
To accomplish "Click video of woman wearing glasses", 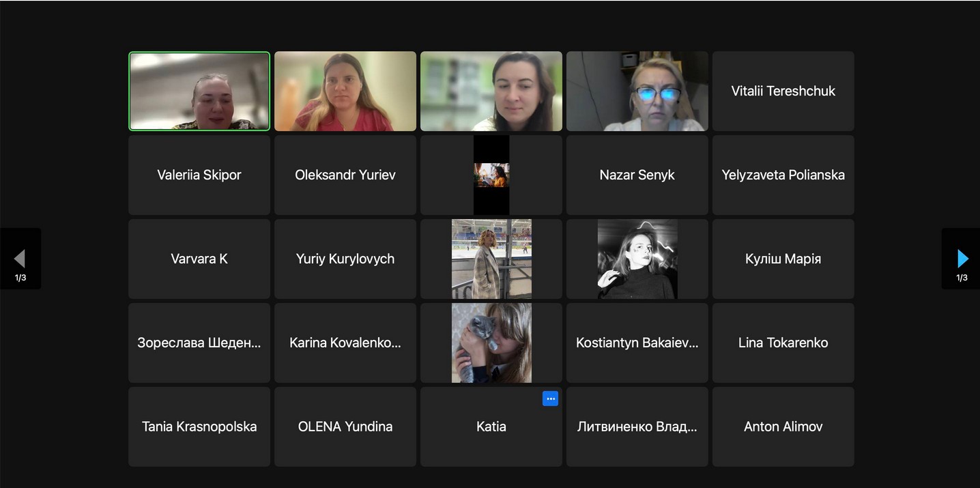I will [637, 91].
